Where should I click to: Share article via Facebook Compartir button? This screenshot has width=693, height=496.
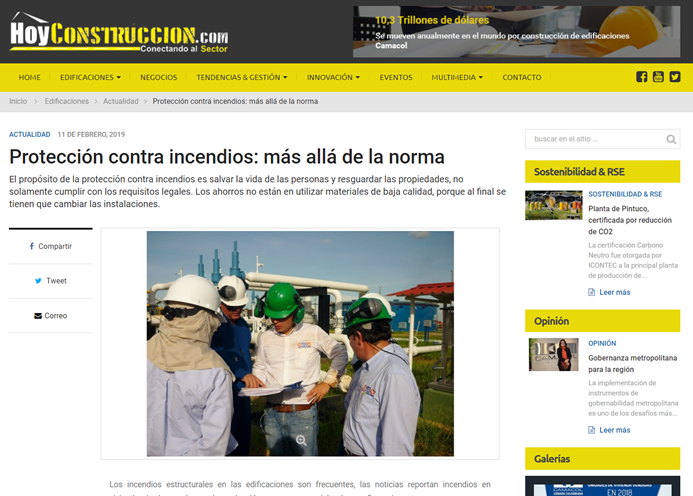[x=50, y=246]
